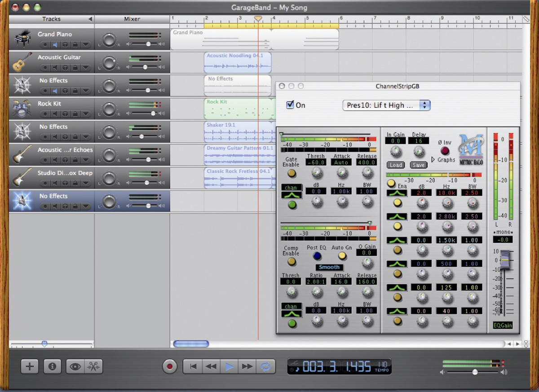Click the Studio Di...ox Deep bass guitar icon
539x392 pixels.
coord(22,178)
